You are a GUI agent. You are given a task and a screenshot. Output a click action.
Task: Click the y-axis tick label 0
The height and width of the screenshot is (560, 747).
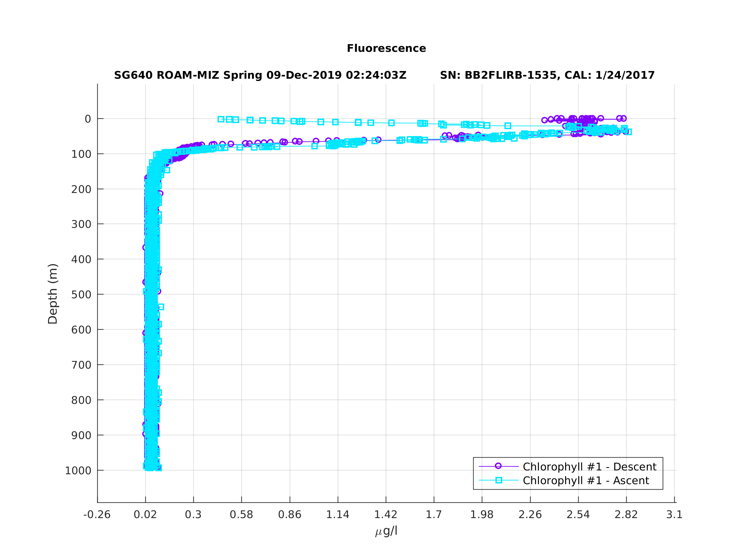coord(88,119)
